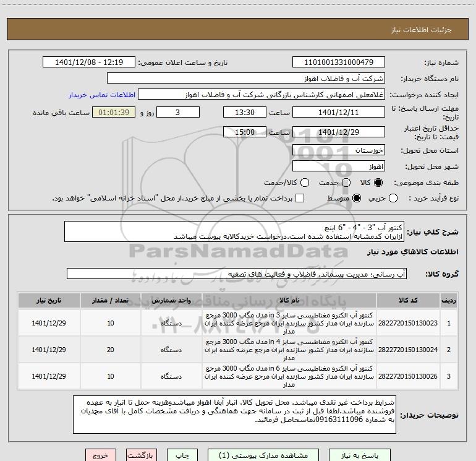The height and width of the screenshot is (461, 476).
Task: Select product code 2822720150130026
Action: tap(408, 376)
